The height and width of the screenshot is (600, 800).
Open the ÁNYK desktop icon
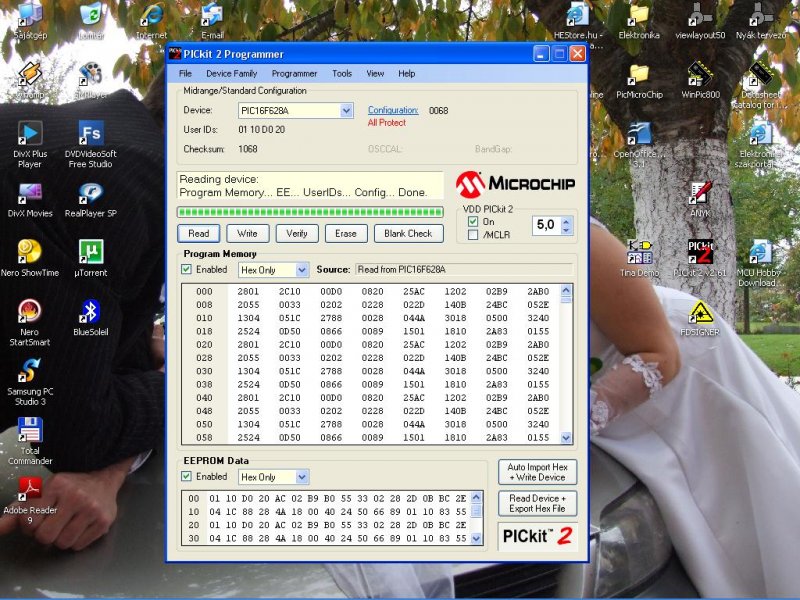point(700,199)
